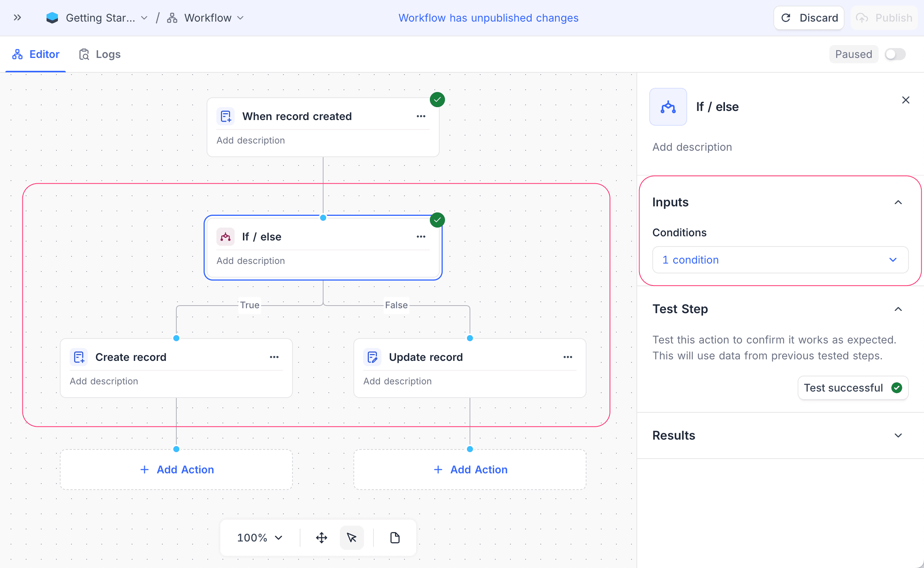Click the Discard button
924x568 pixels.
click(809, 18)
